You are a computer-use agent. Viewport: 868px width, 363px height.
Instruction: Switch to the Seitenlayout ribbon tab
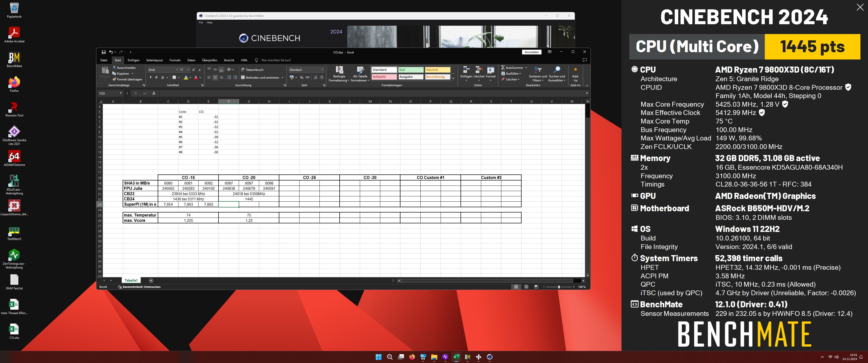coord(154,60)
